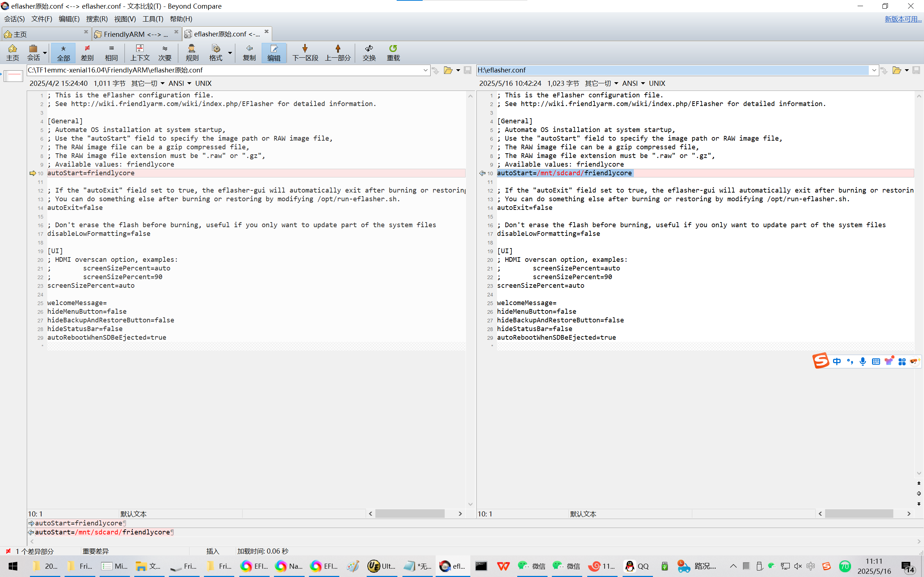Expand the left file path dropdown

tap(425, 70)
